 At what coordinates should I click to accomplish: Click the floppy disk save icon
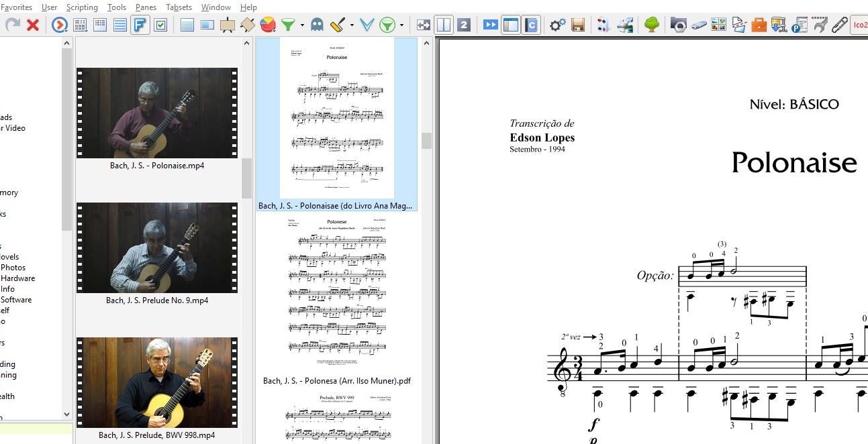[x=578, y=25]
